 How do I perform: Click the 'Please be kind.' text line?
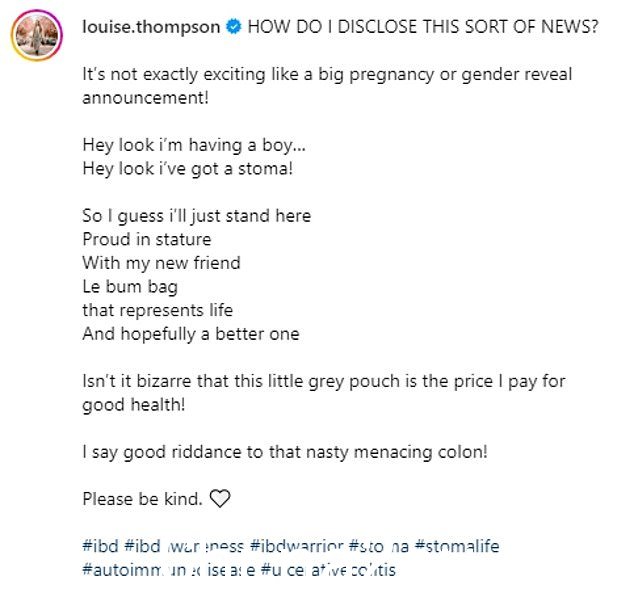click(142, 499)
